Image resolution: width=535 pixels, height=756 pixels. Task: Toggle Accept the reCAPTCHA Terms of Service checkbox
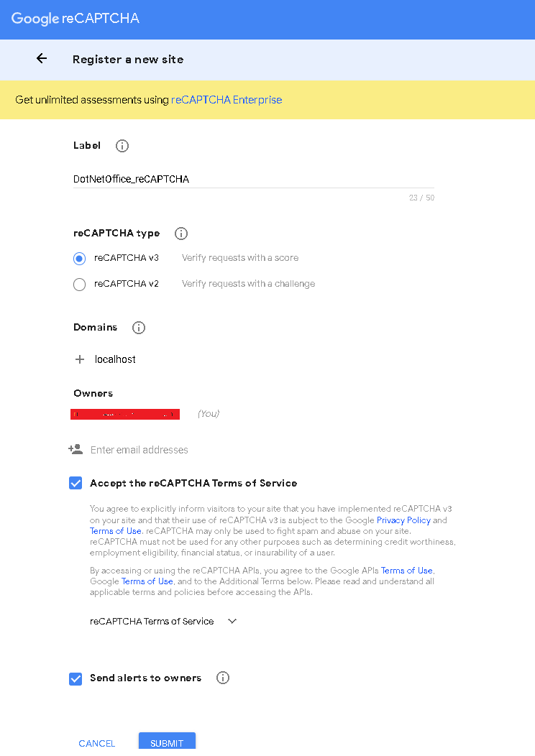(x=76, y=483)
